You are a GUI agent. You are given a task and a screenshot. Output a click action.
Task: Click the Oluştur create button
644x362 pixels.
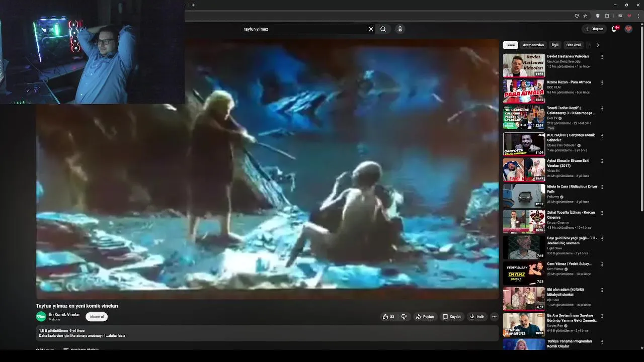point(594,29)
